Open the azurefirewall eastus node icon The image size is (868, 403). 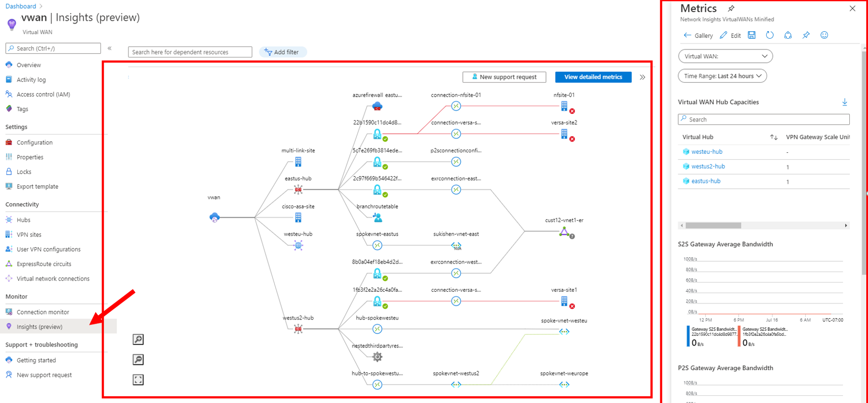pos(377,106)
